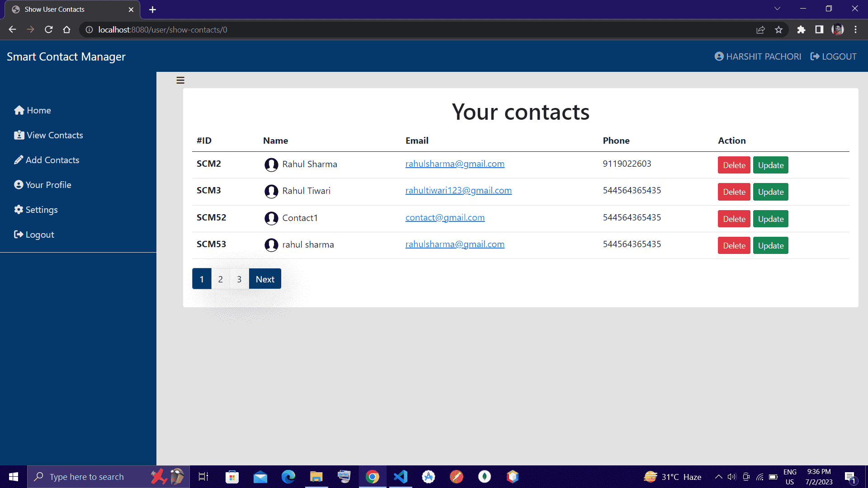Viewport: 868px width, 488px height.
Task: Delete the SCM53 rahul sharma contact
Action: click(734, 245)
